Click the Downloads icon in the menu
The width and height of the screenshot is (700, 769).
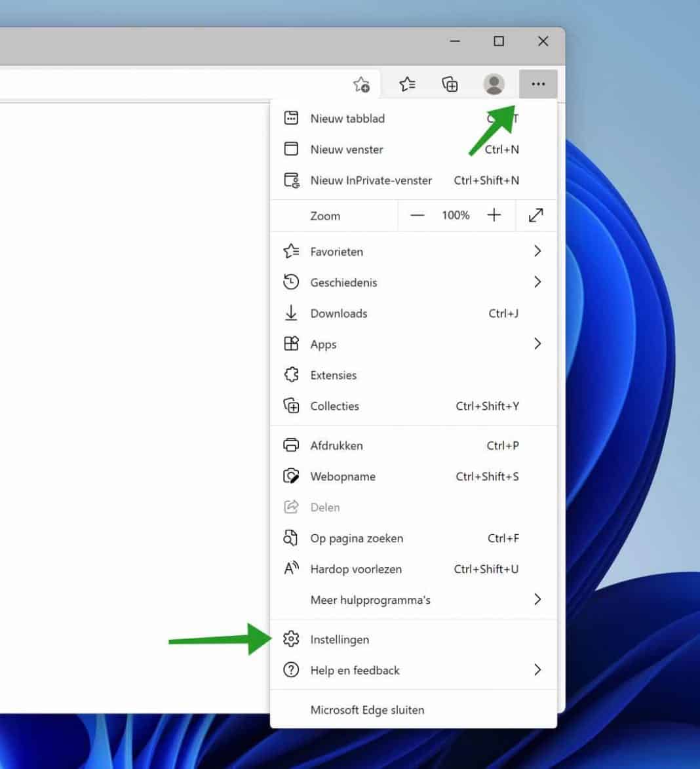pos(291,313)
